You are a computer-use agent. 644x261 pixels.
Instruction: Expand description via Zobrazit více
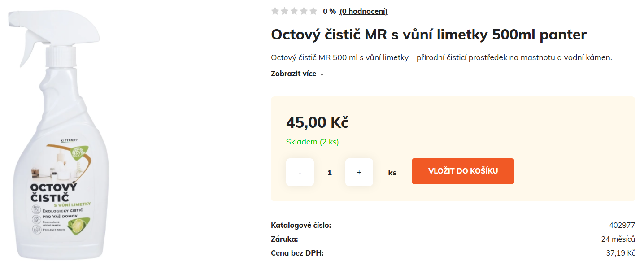pyautogui.click(x=293, y=74)
